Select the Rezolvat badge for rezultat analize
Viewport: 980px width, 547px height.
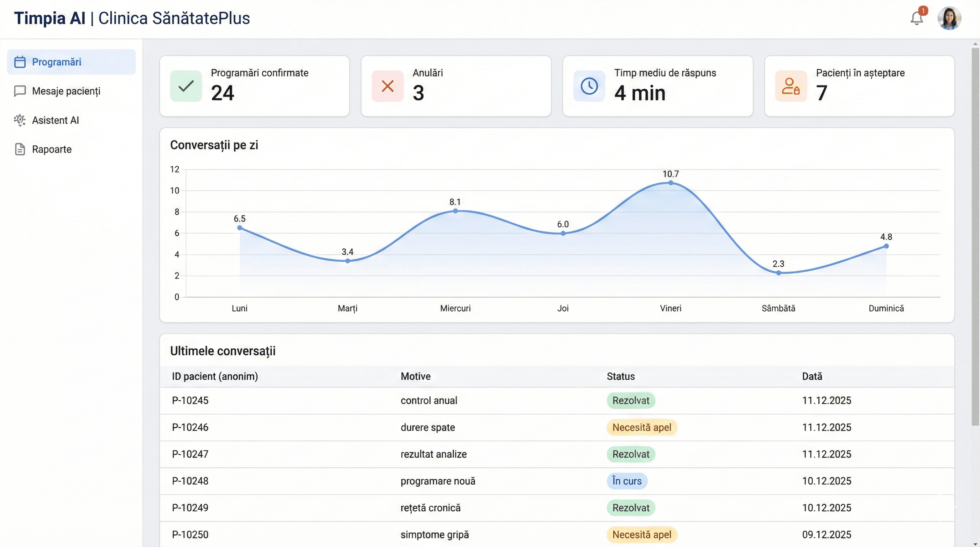point(630,454)
